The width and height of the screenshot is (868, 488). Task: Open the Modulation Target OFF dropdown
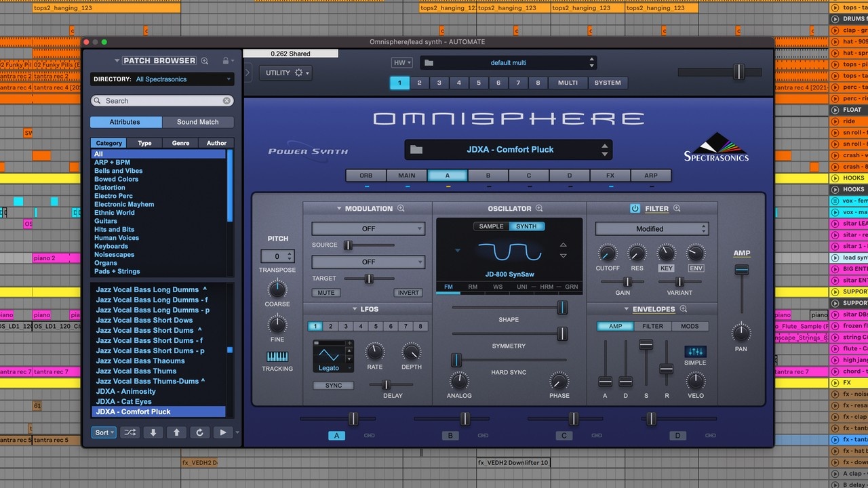368,262
